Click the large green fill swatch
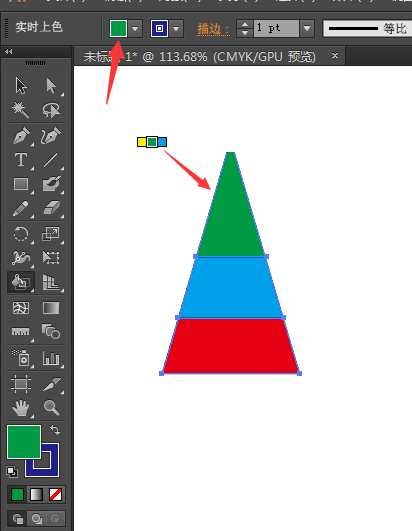This screenshot has height=531, width=412. (24, 442)
